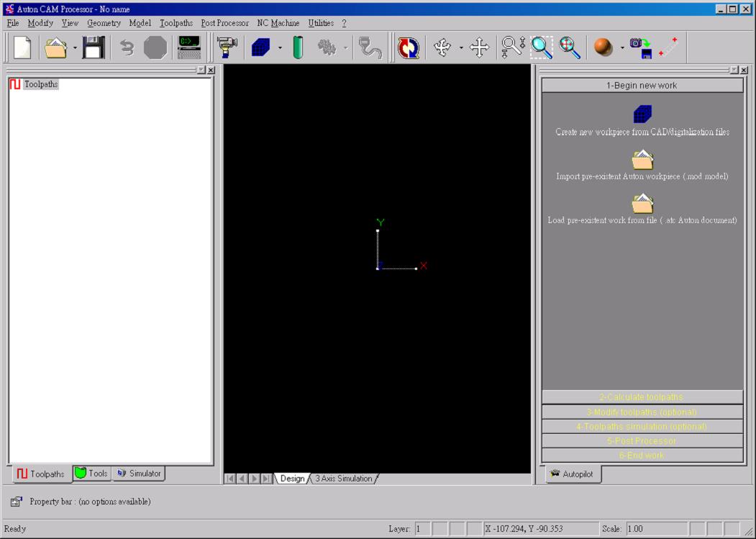Click the left panel's pin dropdown button

[201, 70]
